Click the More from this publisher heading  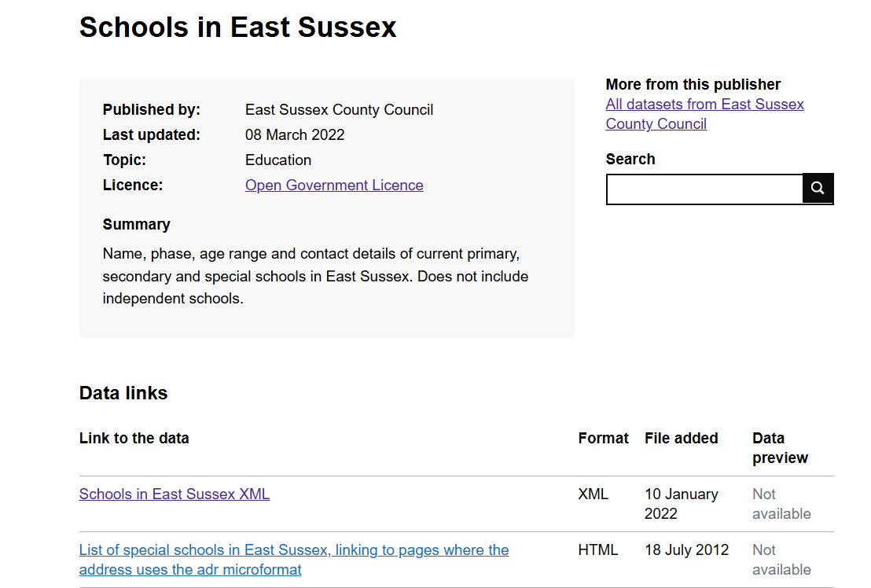[x=693, y=85]
